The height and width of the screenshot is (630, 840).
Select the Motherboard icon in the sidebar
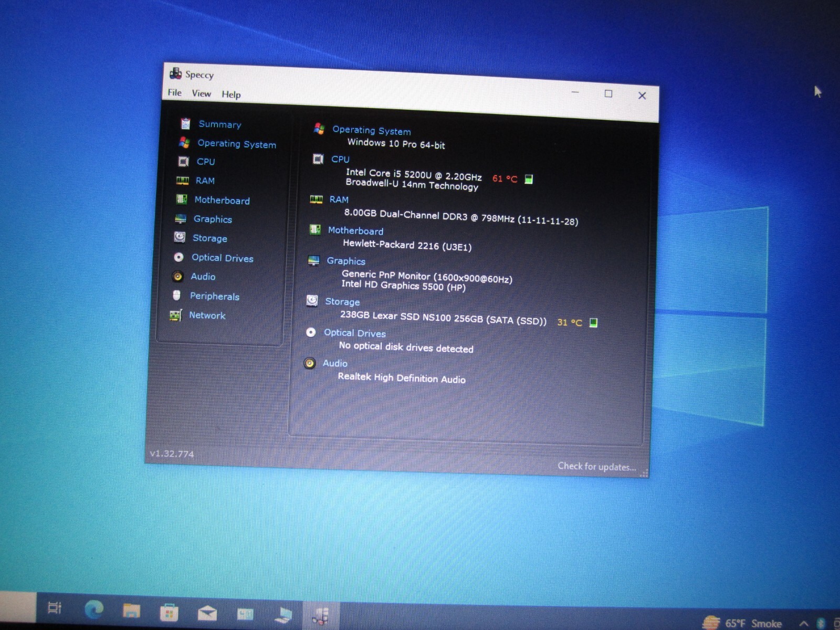tap(182, 199)
